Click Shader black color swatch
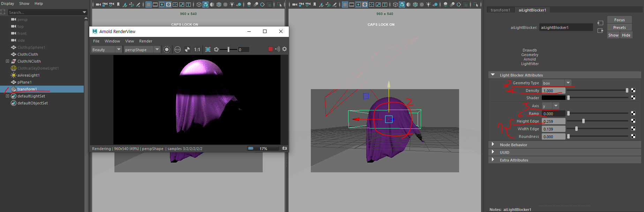Screen dimensions: 644x212 (x=553, y=98)
